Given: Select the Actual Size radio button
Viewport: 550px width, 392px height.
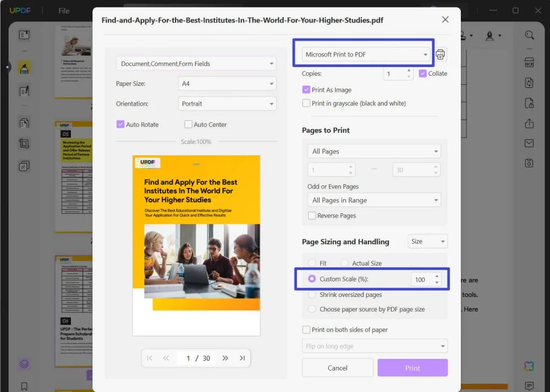Looking at the screenshot, I should [x=344, y=263].
